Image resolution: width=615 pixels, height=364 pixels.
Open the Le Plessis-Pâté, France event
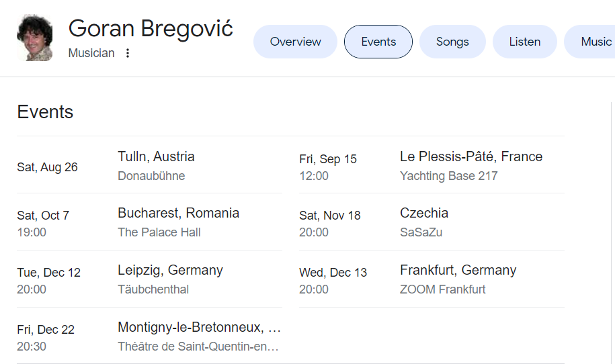click(x=432, y=165)
